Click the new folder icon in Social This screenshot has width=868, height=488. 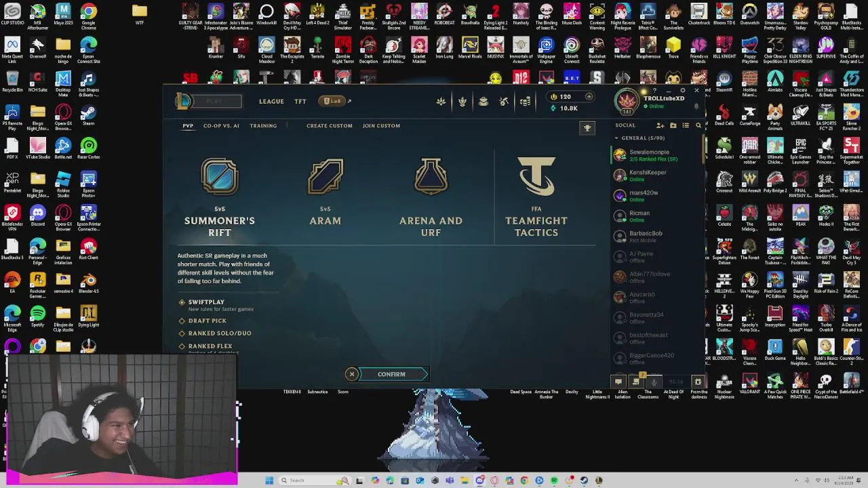673,125
